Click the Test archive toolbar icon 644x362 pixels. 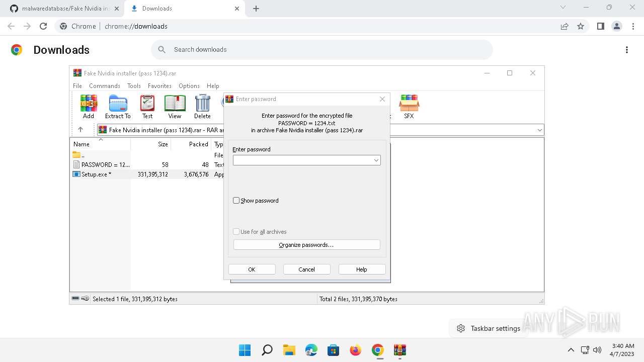tap(147, 107)
